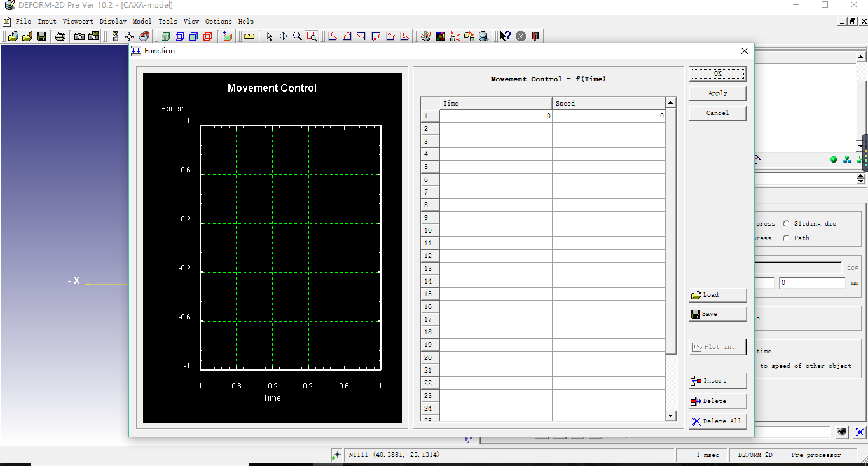868x466 pixels.
Task: Click the context help arrow-question icon
Action: (x=505, y=36)
